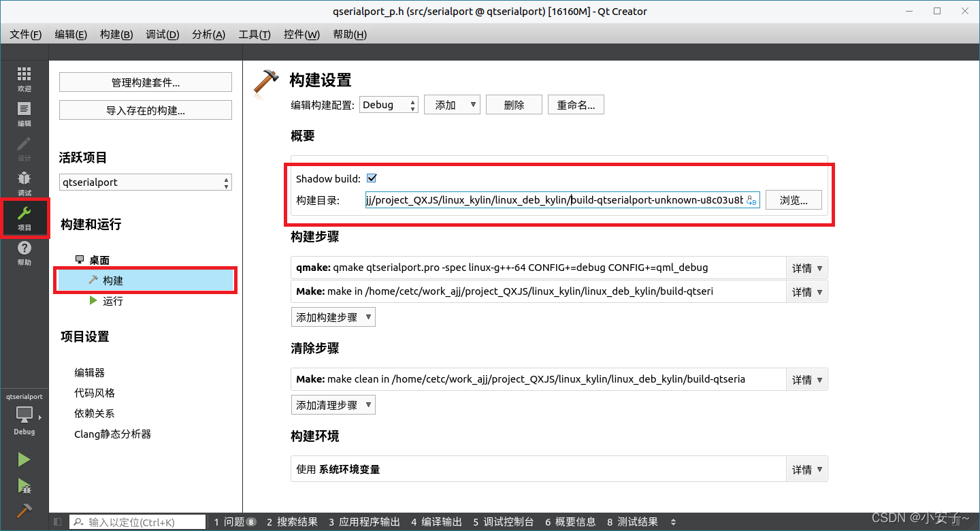Screen dimensions: 980x531
Task: Open the 代码风格 project settings
Action: (95, 393)
